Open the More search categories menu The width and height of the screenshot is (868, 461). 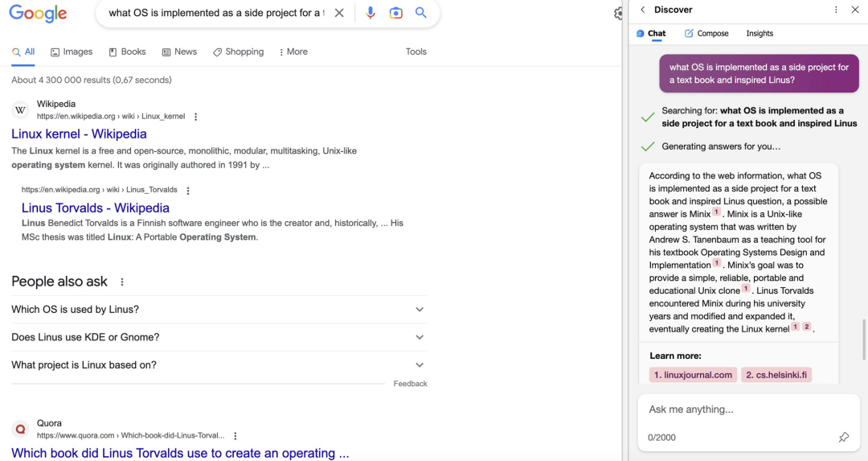293,51
